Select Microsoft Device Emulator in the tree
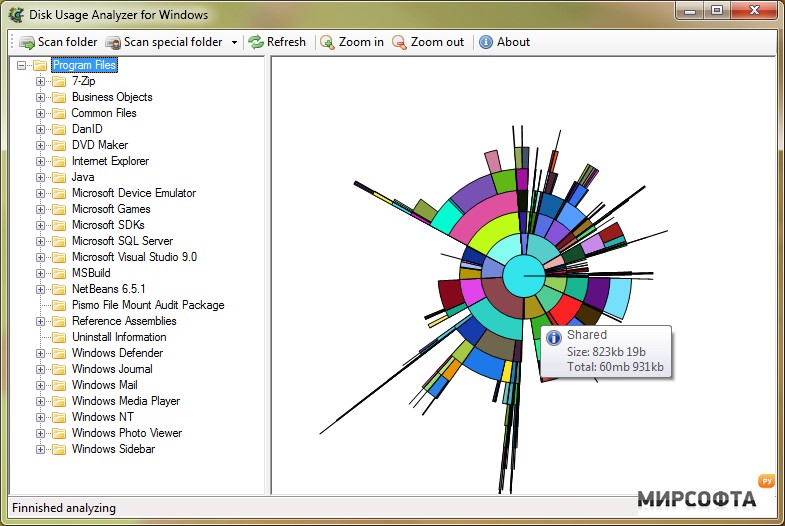Viewport: 785px width, 526px height. pos(134,193)
